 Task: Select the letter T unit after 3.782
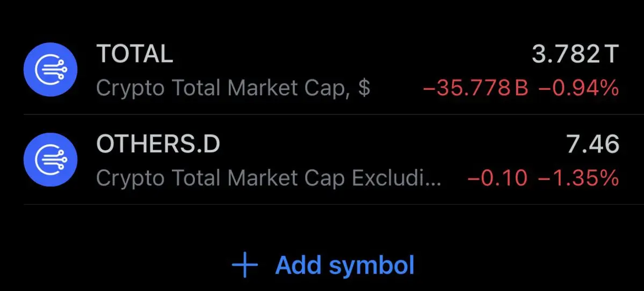(611, 54)
